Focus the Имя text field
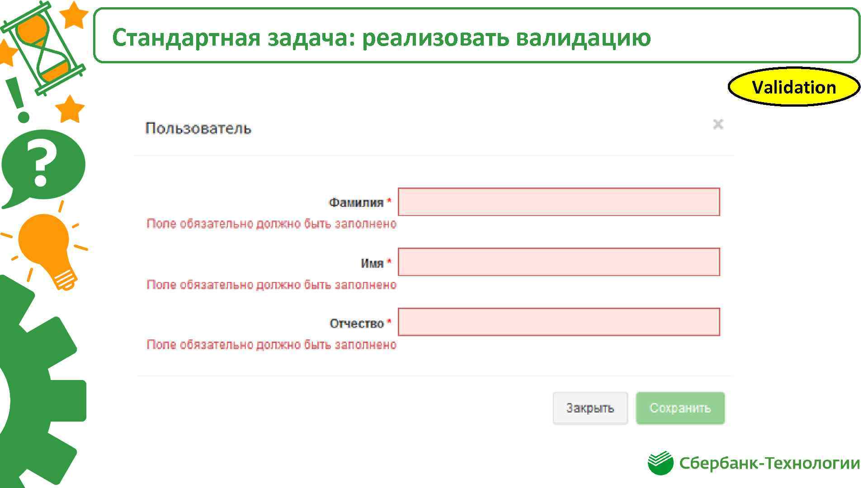 559,262
